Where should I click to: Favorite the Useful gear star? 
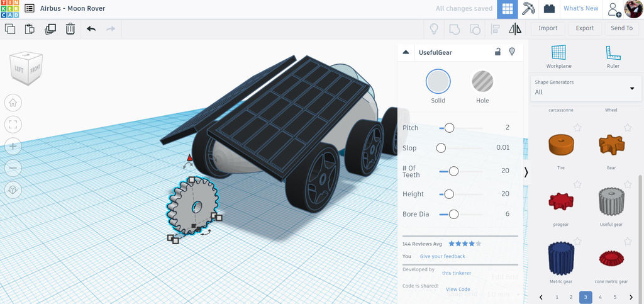(628, 184)
